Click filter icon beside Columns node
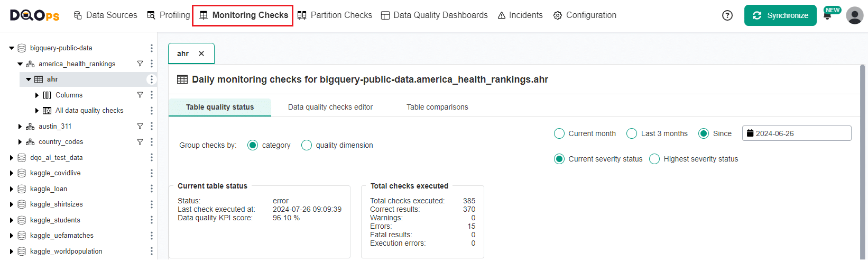Screen dimensions: 868x260 (x=140, y=95)
